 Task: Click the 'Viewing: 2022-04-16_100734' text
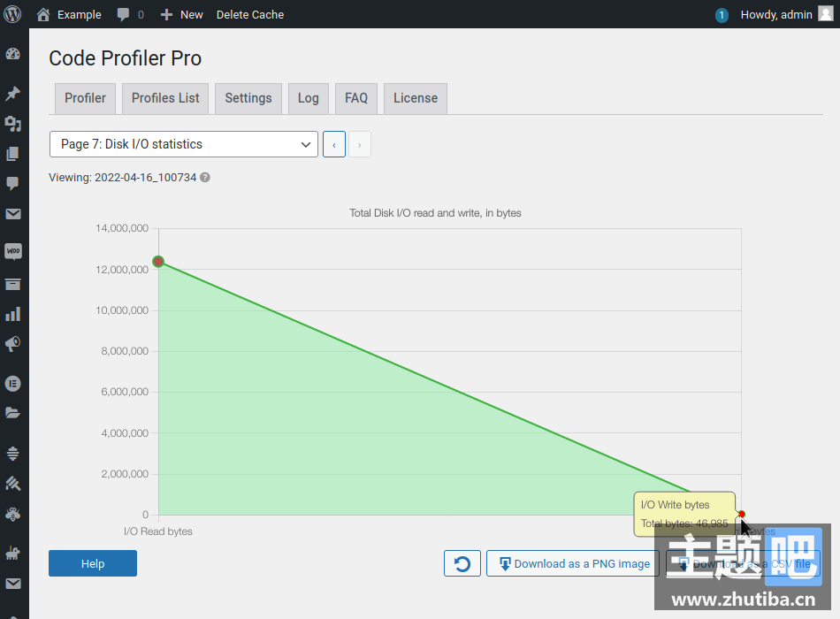coord(123,178)
